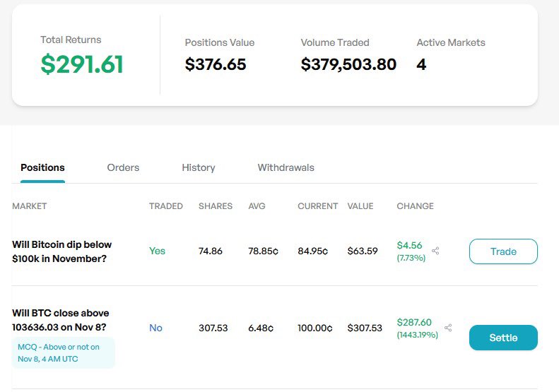Select the Active Markets count 4
Viewport: 559px width, 392px height.
[x=421, y=64]
